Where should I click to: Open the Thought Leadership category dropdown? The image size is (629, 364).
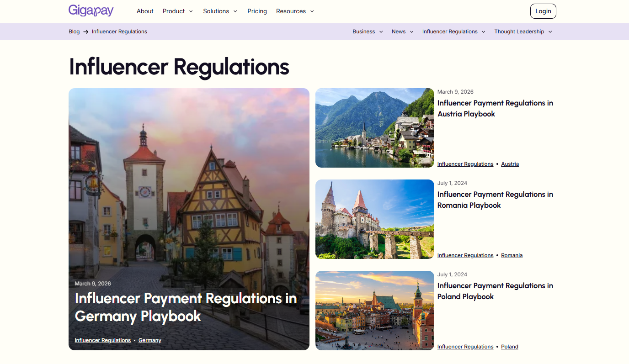pyautogui.click(x=523, y=32)
